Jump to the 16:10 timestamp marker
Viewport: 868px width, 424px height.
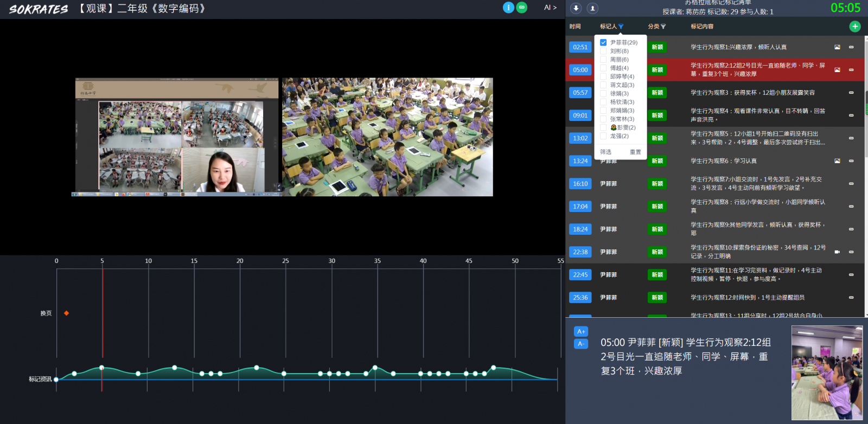point(580,184)
